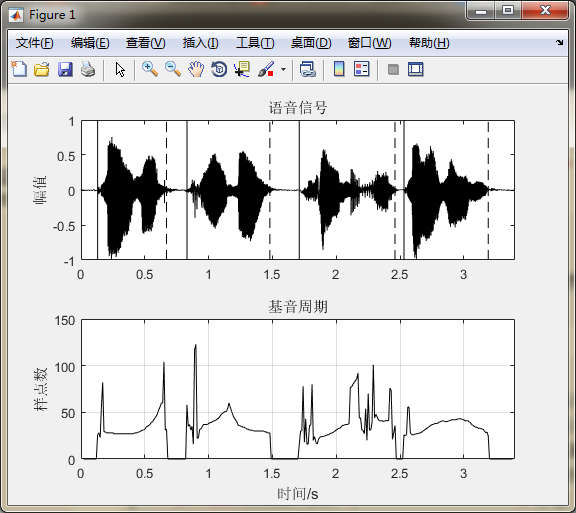
Task: Insert a Colorbar via toolbar icon
Action: point(339,69)
